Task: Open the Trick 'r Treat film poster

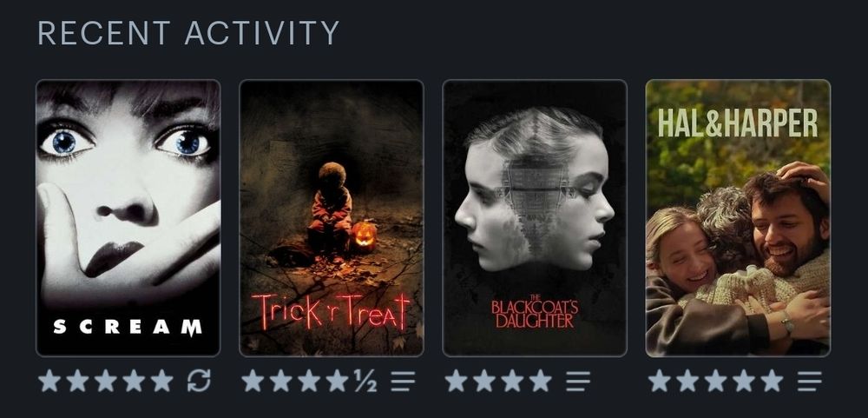Action: pyautogui.click(x=332, y=218)
